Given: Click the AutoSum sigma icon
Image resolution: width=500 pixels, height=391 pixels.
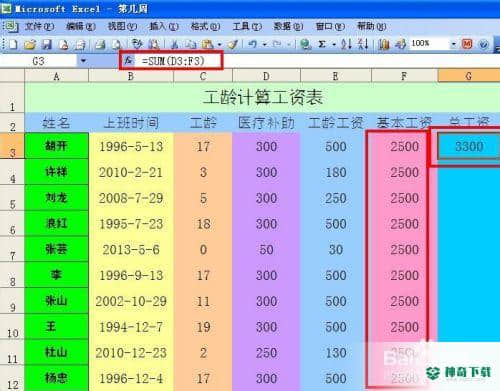Looking at the screenshot, I should [x=322, y=44].
